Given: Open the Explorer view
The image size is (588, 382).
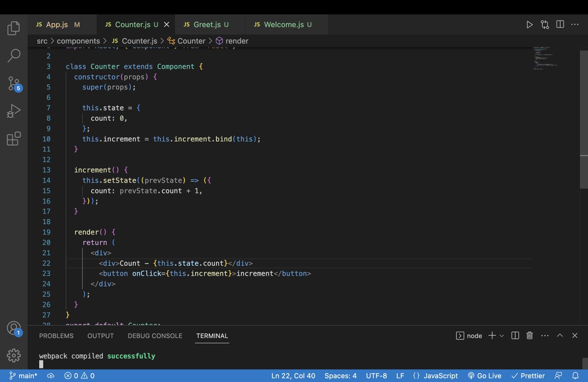Looking at the screenshot, I should (13, 27).
